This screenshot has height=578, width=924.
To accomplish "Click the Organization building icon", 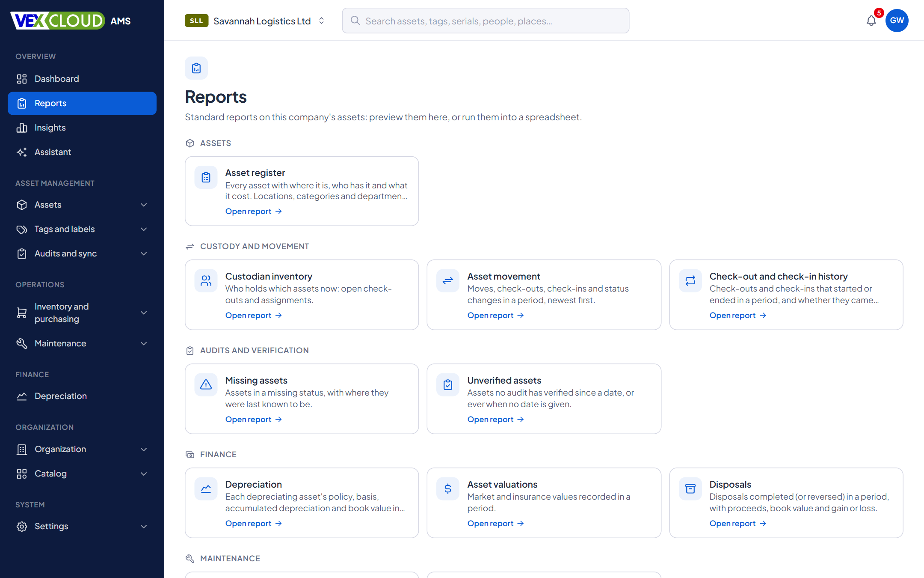I will [x=22, y=449].
